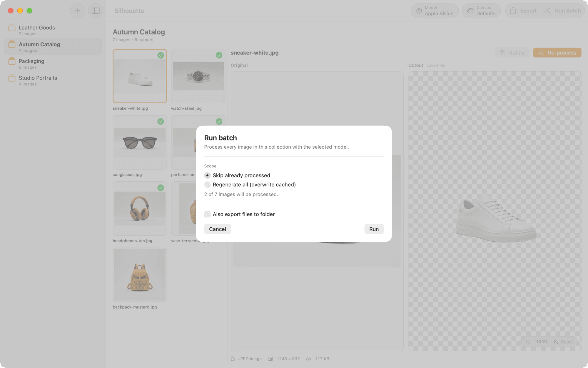
Task: Click the zoom out magnifier icon
Action: (528, 342)
